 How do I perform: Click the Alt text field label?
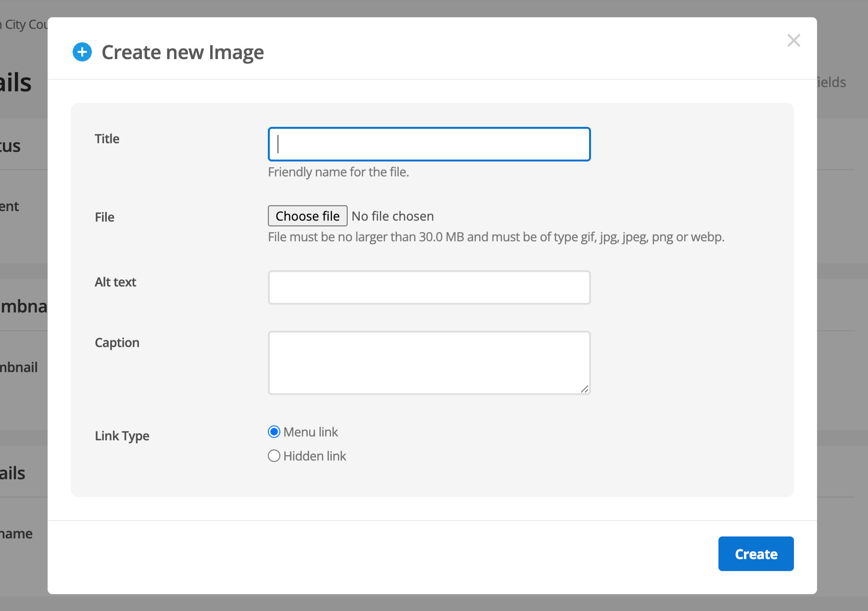(115, 282)
